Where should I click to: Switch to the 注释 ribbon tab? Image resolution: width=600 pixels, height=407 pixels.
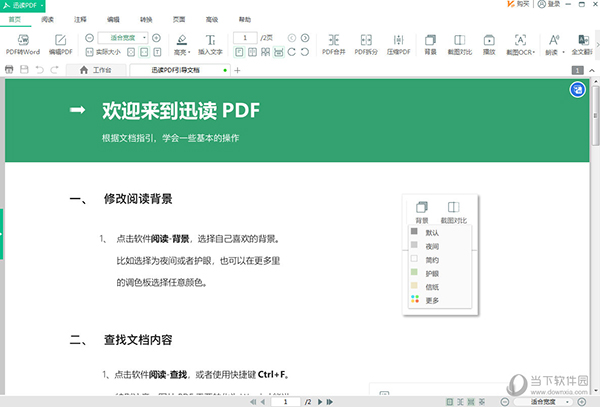point(80,20)
